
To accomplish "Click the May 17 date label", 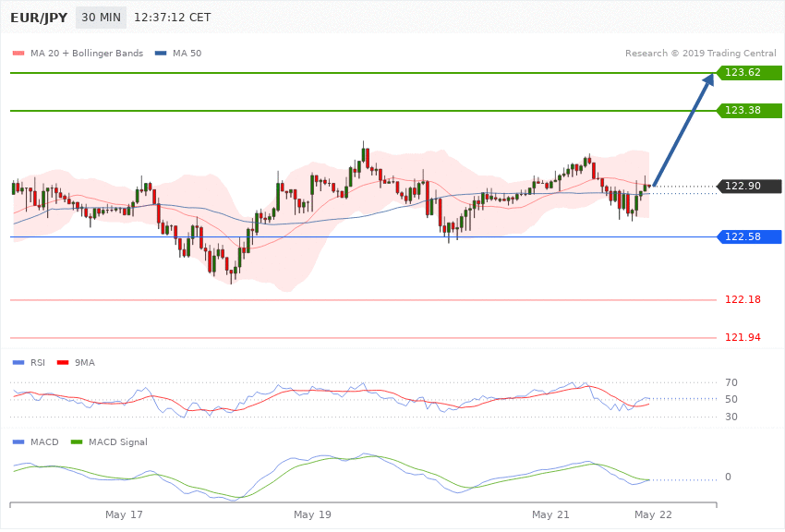I will click(x=124, y=514).
